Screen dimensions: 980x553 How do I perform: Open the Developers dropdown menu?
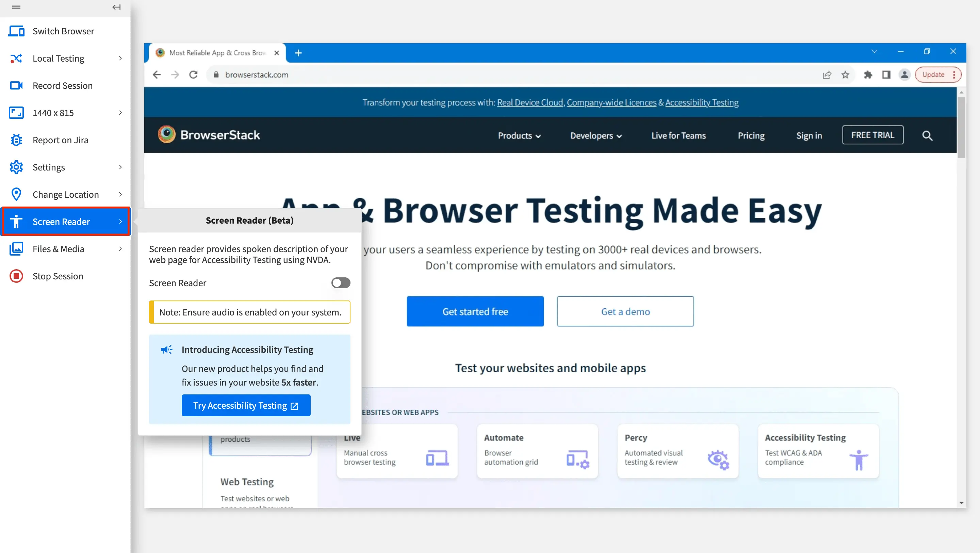[x=596, y=136]
